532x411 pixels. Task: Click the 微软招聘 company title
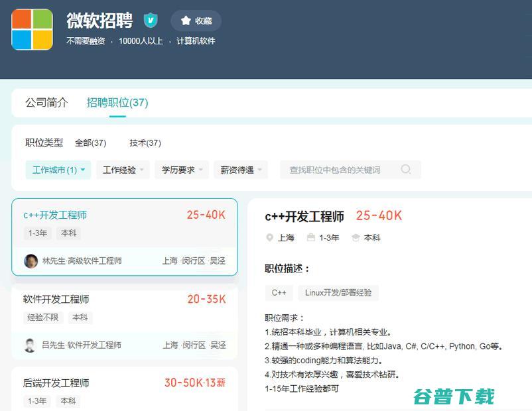pyautogui.click(x=100, y=21)
